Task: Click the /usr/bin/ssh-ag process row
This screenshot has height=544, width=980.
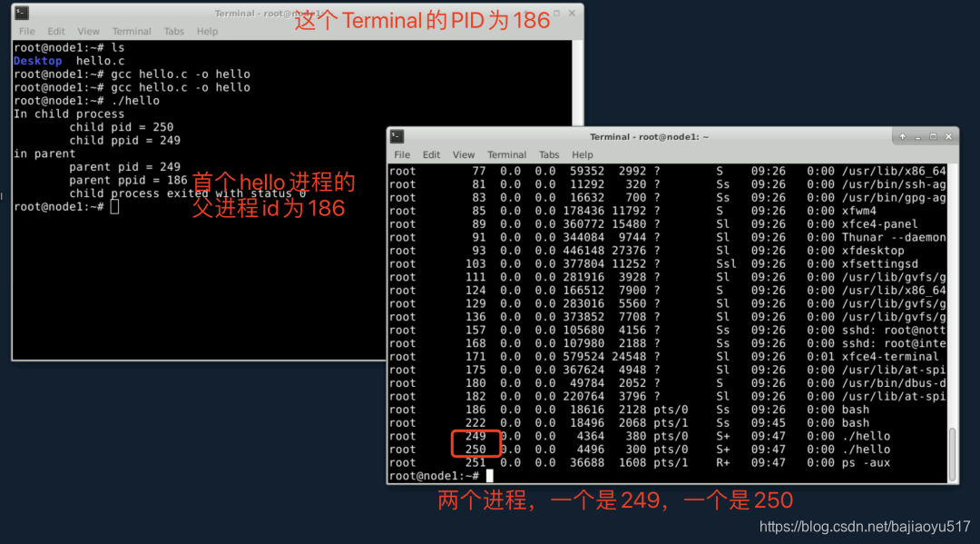Action: coord(668,183)
